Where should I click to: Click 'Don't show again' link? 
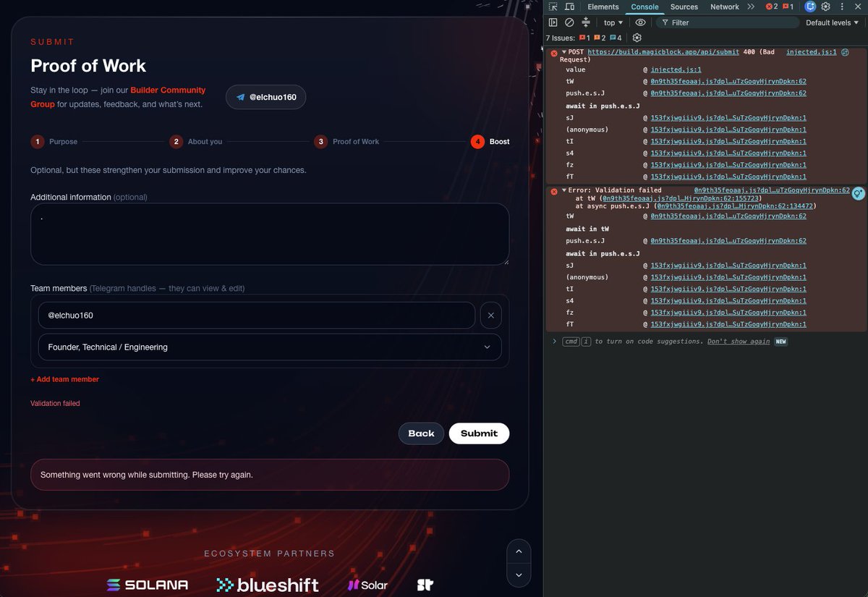(x=739, y=341)
